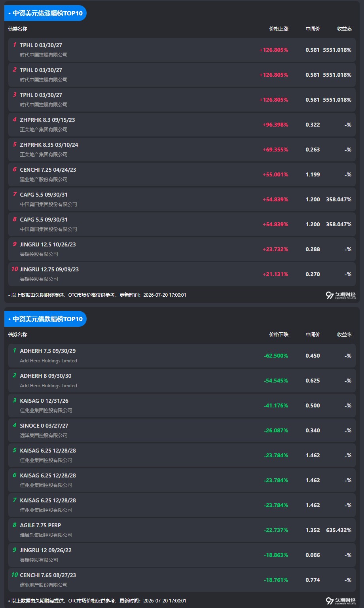Image resolution: width=364 pixels, height=608 pixels.
Task: Select the 中资美元债跌幅榜TOP10 header tab
Action: point(45,319)
